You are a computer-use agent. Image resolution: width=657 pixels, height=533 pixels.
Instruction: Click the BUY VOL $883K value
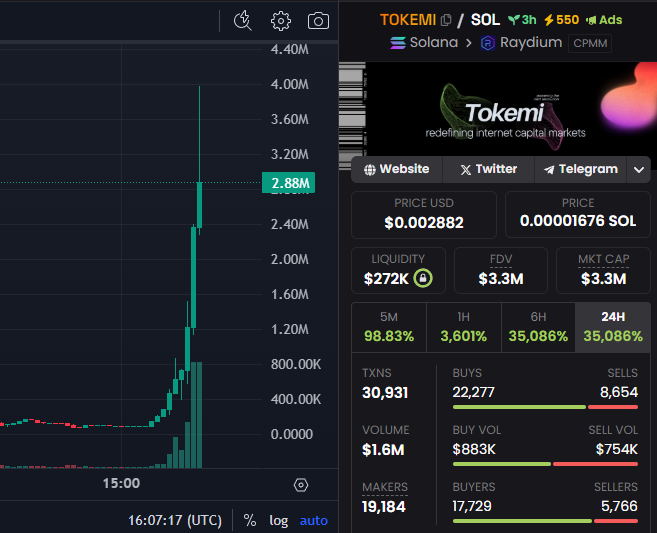pyautogui.click(x=474, y=449)
